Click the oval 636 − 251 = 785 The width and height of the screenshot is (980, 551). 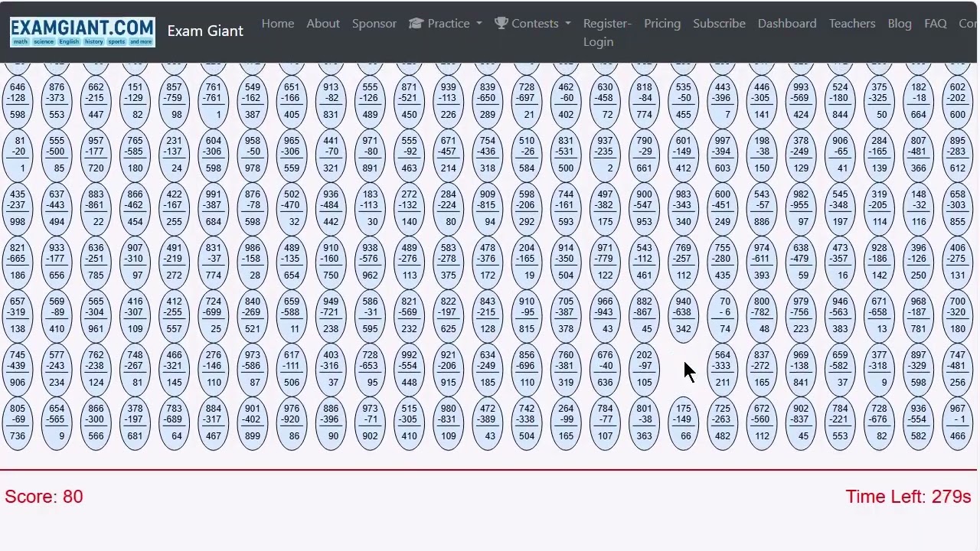(96, 262)
